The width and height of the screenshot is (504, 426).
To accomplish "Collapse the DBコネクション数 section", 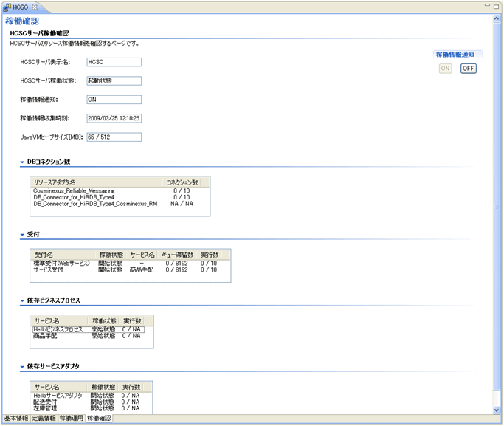I will pos(22,162).
